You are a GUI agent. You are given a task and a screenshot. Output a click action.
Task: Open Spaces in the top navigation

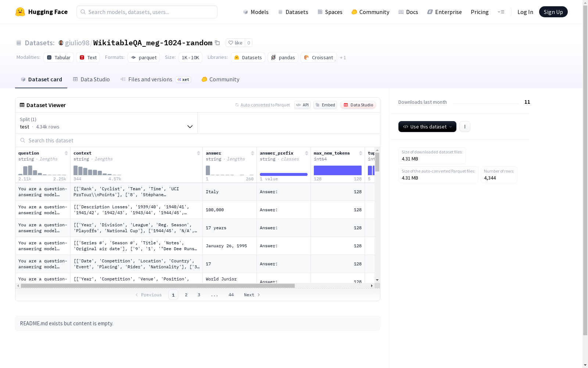pyautogui.click(x=330, y=12)
